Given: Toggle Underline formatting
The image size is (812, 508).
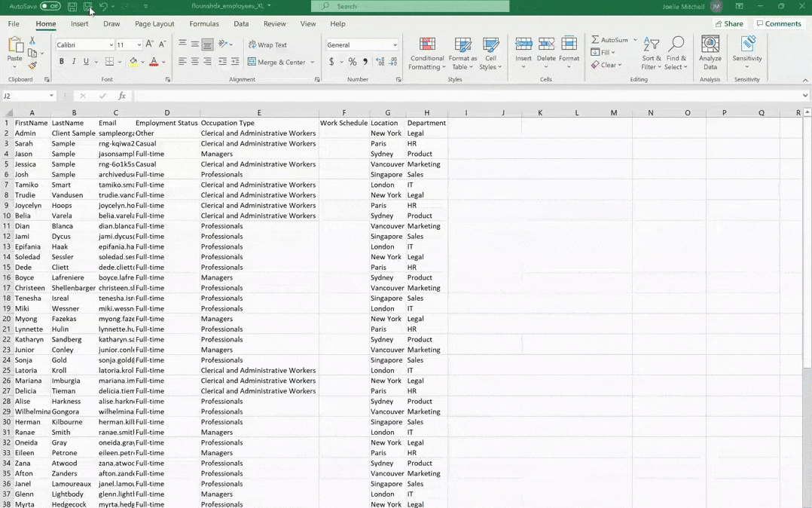Looking at the screenshot, I should [86, 62].
